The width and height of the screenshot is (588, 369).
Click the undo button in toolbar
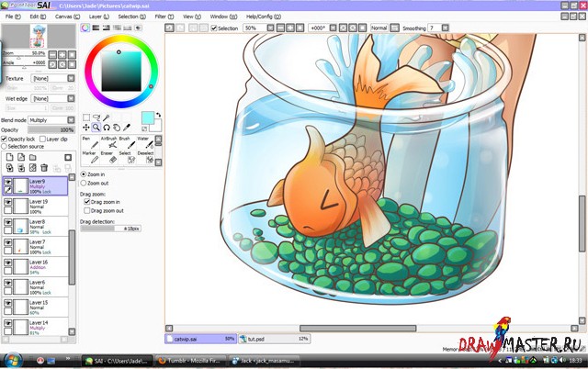pos(169,28)
